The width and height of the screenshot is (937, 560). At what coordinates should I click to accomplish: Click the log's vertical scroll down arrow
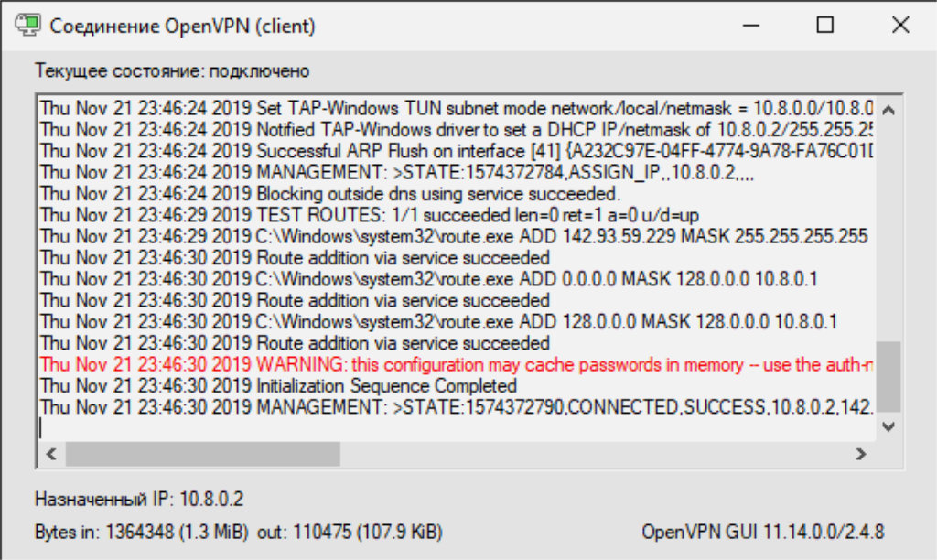tap(888, 426)
